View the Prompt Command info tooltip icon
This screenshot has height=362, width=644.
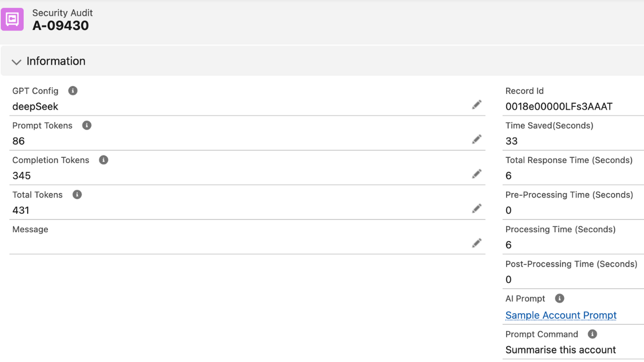[592, 334]
